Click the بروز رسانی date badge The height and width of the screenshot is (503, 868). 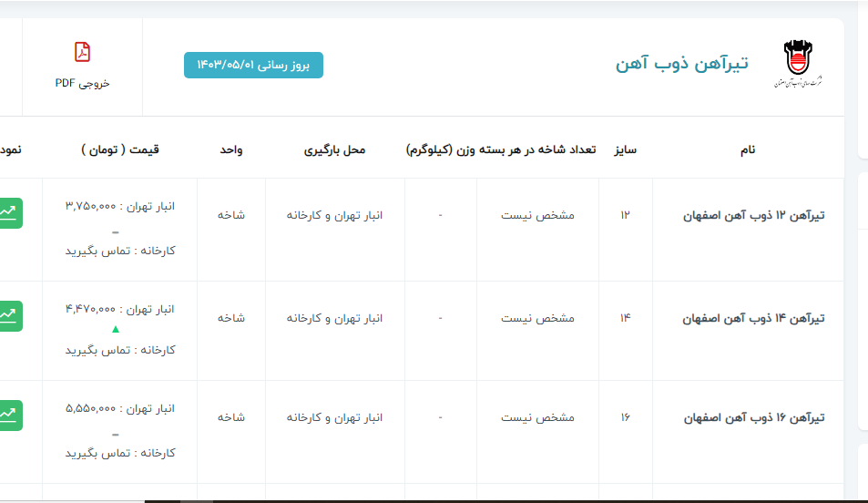tap(253, 66)
